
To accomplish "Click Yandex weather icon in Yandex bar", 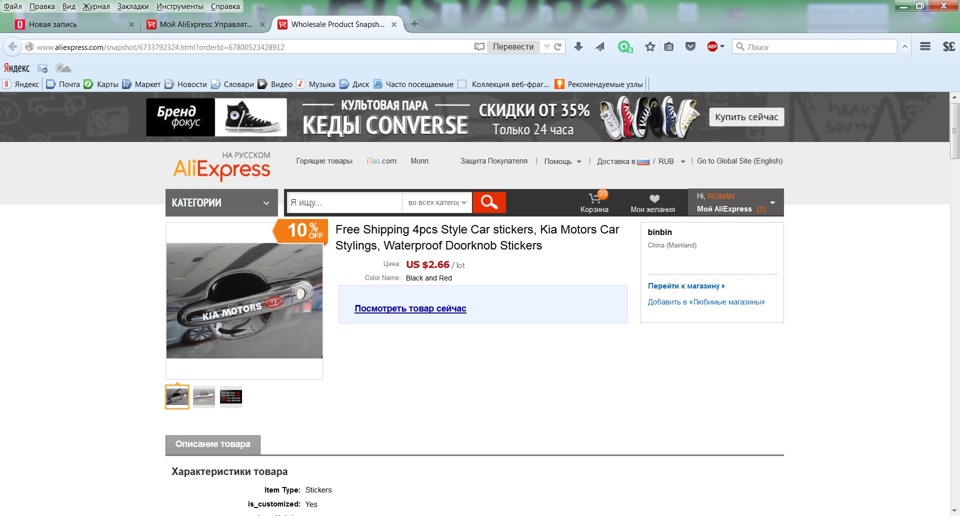I will tap(63, 68).
